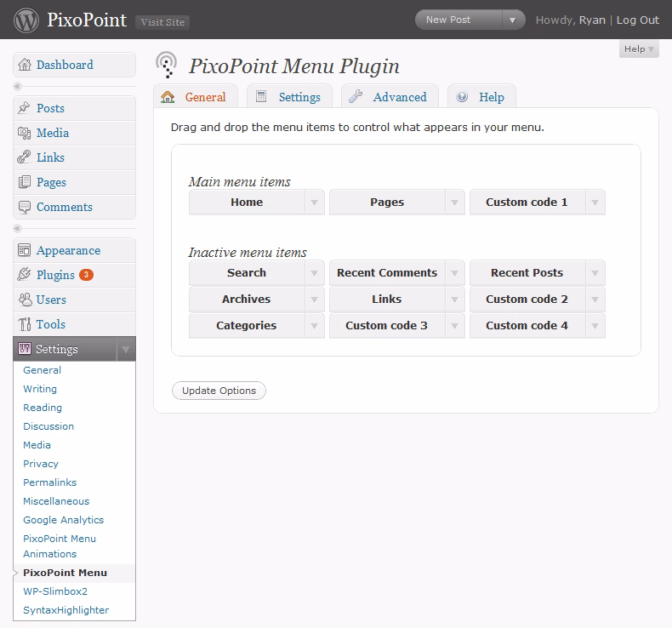Click the Visit Site button
The image size is (672, 628).
pyautogui.click(x=162, y=22)
